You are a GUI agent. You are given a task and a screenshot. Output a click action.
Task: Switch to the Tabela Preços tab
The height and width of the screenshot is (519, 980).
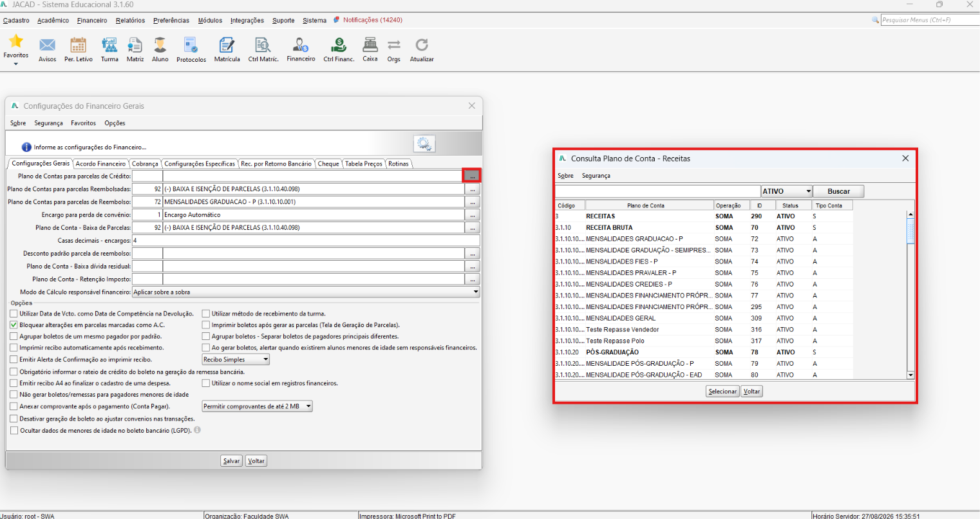click(x=363, y=164)
